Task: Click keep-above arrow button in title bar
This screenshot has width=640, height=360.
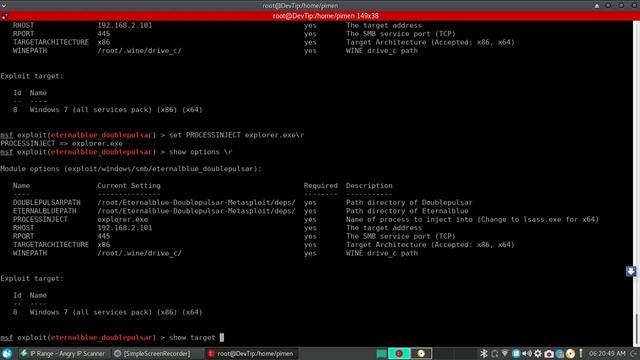Action: pos(597,6)
